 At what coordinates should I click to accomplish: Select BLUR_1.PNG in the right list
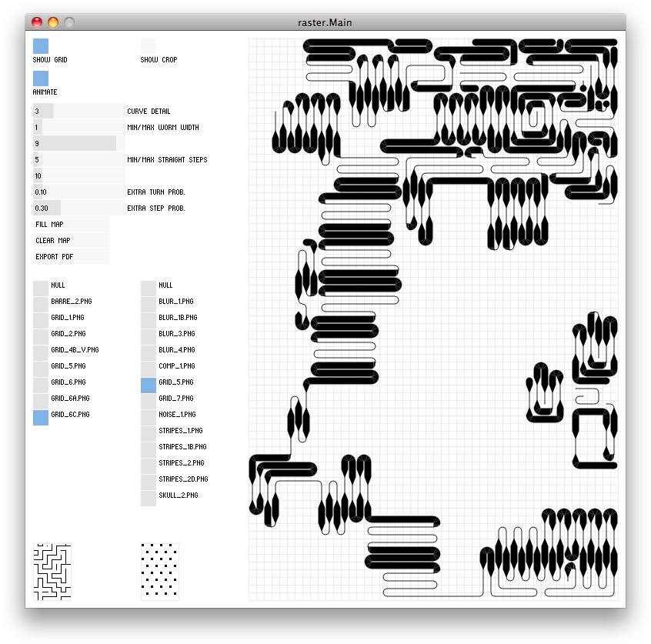pos(149,302)
